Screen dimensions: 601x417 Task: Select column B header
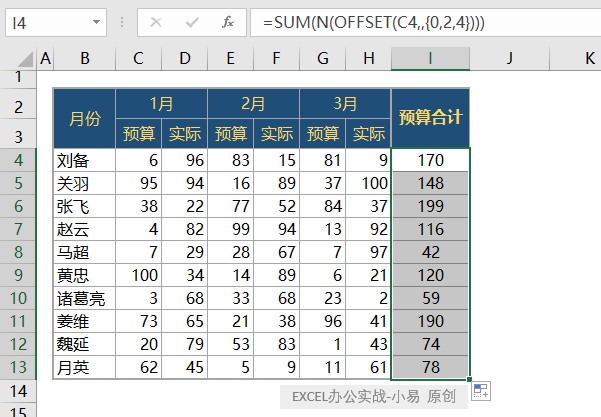pyautogui.click(x=85, y=59)
